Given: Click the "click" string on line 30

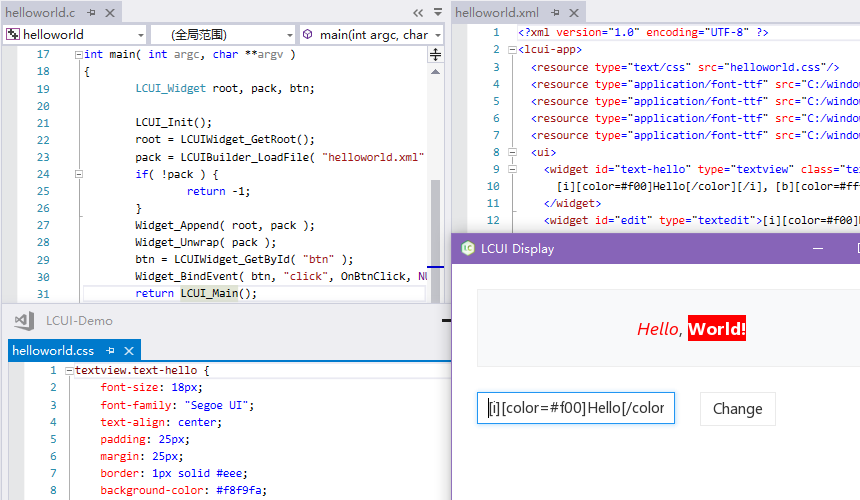Looking at the screenshot, I should point(305,276).
